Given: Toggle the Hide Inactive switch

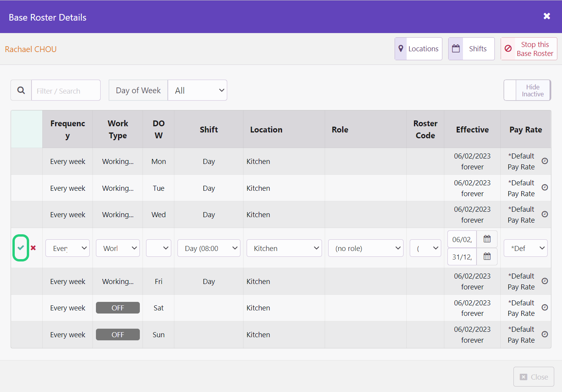Looking at the screenshot, I should click(527, 90).
